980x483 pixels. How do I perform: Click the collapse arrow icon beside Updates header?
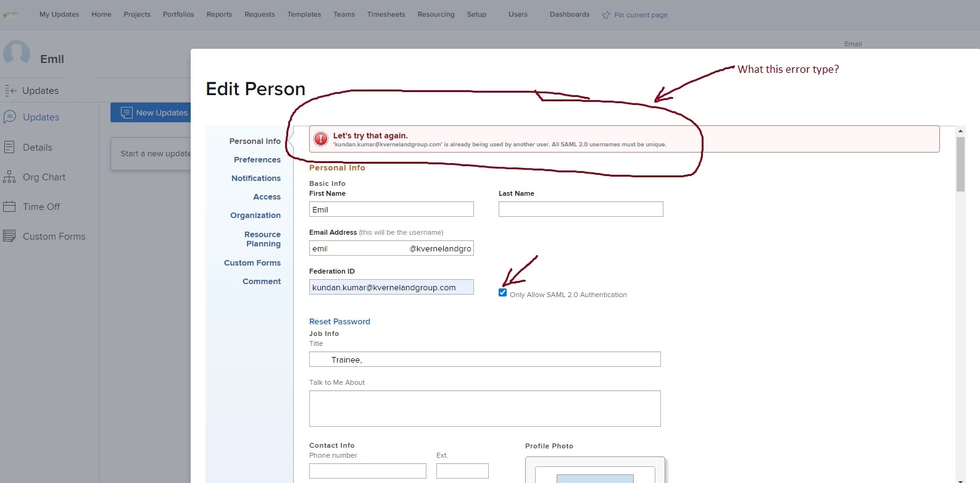[x=10, y=91]
